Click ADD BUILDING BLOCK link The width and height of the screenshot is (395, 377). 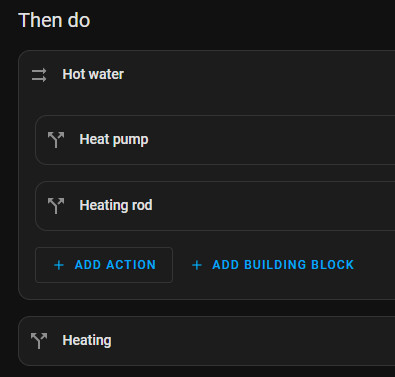click(x=283, y=265)
